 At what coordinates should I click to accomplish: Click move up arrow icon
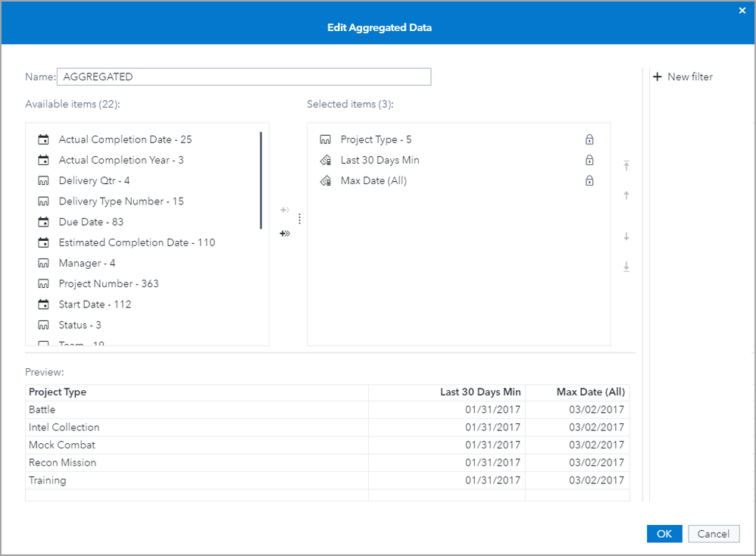coord(626,195)
